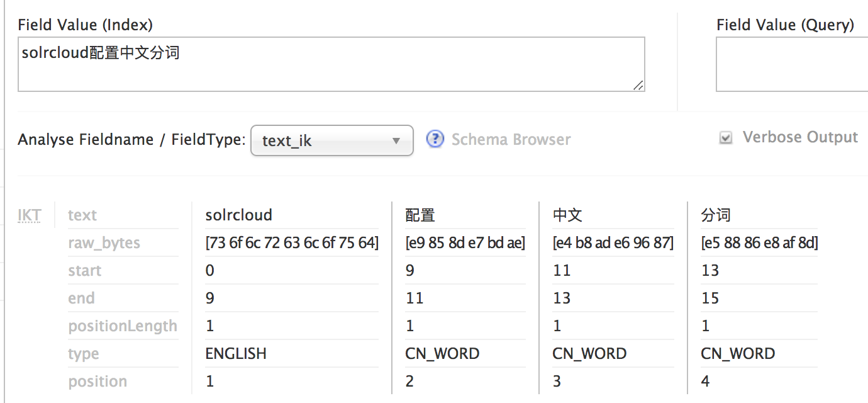868x403 pixels.
Task: Click the resize grip of the Index text area
Action: pyautogui.click(x=638, y=85)
